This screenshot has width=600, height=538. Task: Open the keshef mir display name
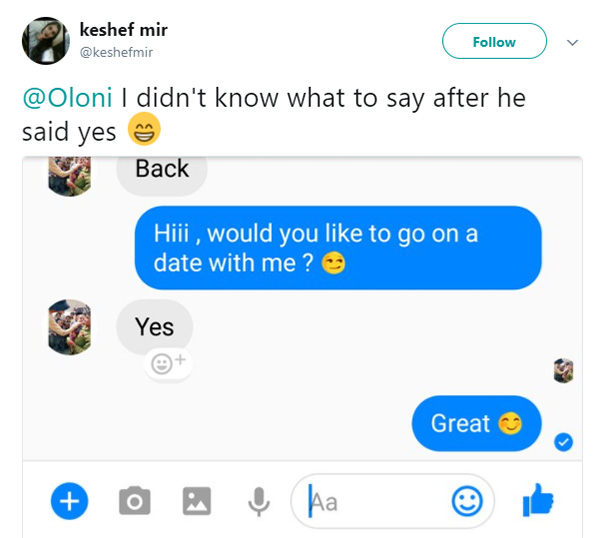124,30
